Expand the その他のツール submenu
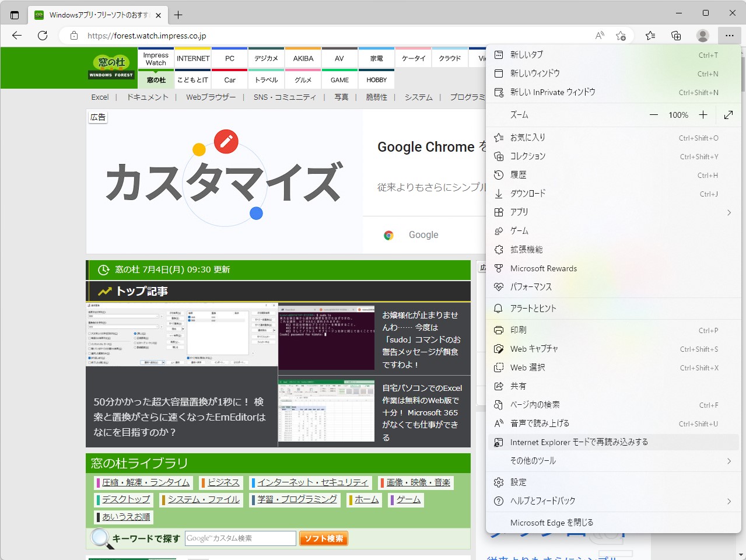The image size is (746, 560). 728,461
